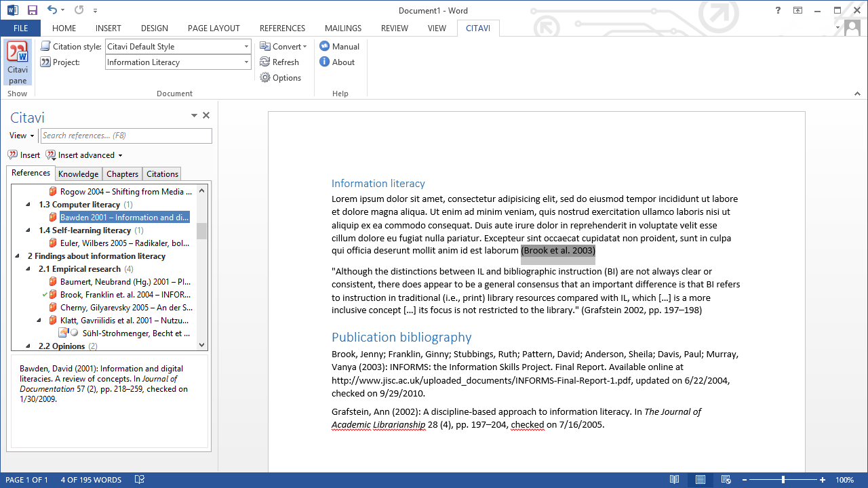Click book icon of Brook, Franklin reference
Image resolution: width=868 pixels, height=488 pixels.
pyautogui.click(x=53, y=295)
